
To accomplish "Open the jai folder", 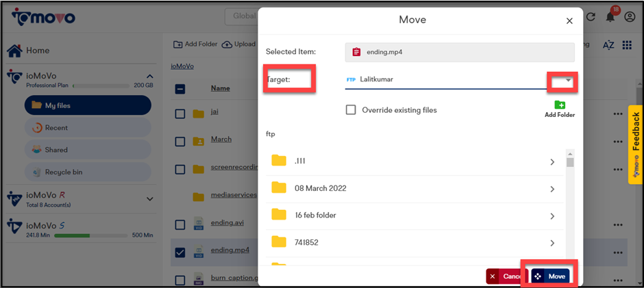I will point(214,112).
